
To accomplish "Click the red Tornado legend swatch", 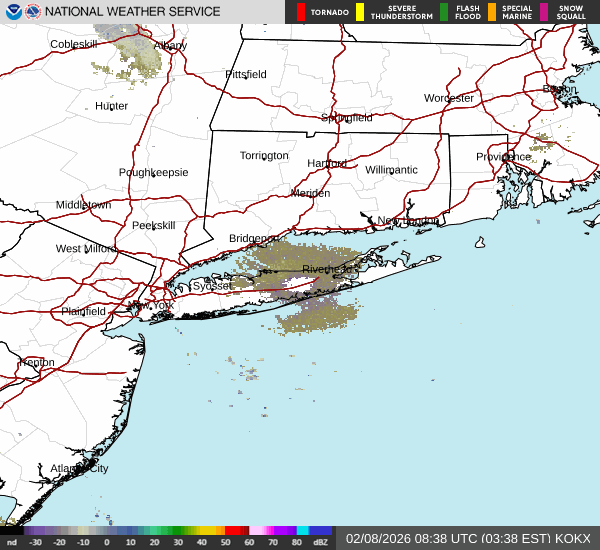I will coord(301,12).
